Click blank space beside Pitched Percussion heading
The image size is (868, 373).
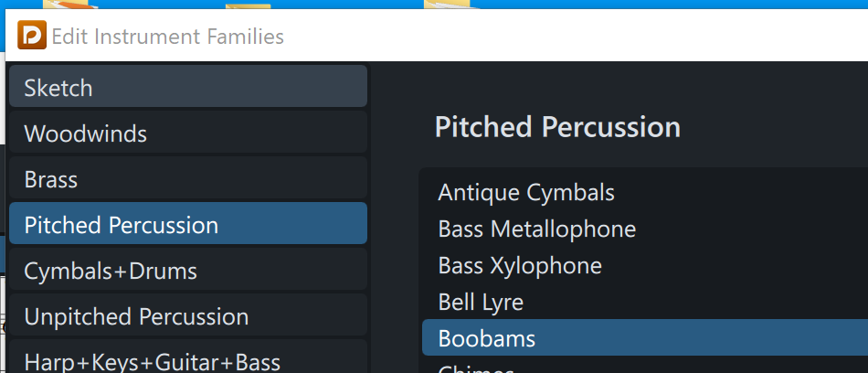[x=777, y=126]
